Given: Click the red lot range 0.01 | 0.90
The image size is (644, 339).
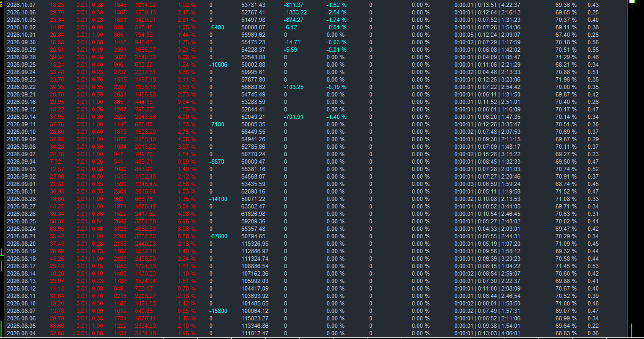Looking at the screenshot, I should (90, 27).
